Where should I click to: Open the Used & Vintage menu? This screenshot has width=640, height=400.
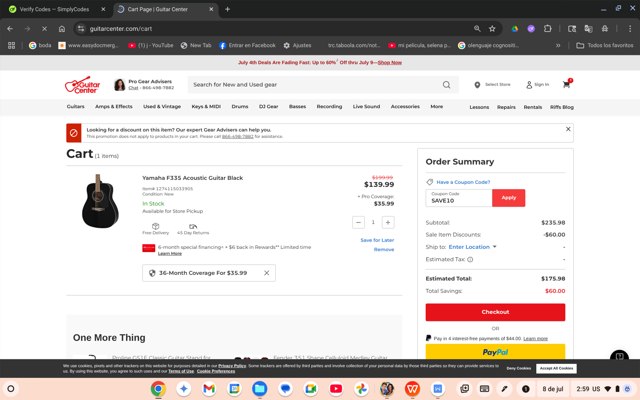[x=162, y=107]
